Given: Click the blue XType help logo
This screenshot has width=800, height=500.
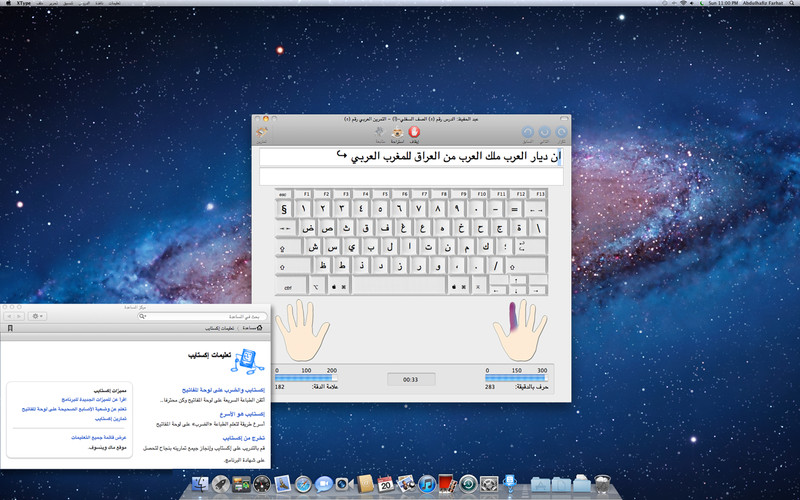Looking at the screenshot, I should (x=247, y=361).
